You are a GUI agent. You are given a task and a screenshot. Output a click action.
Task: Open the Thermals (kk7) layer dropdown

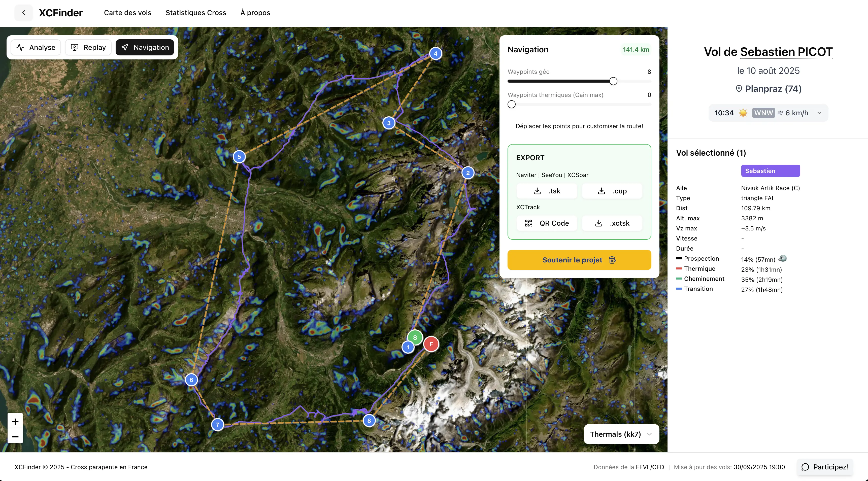(x=621, y=434)
